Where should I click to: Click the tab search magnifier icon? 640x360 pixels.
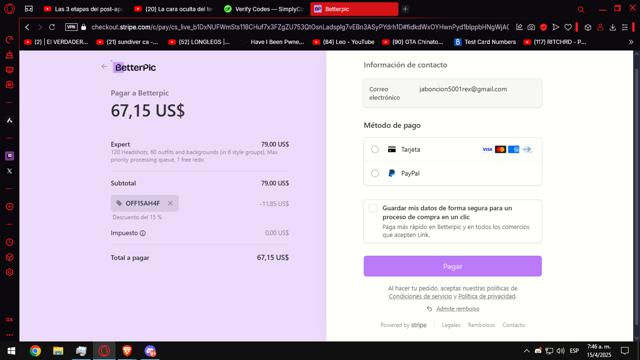(x=580, y=9)
